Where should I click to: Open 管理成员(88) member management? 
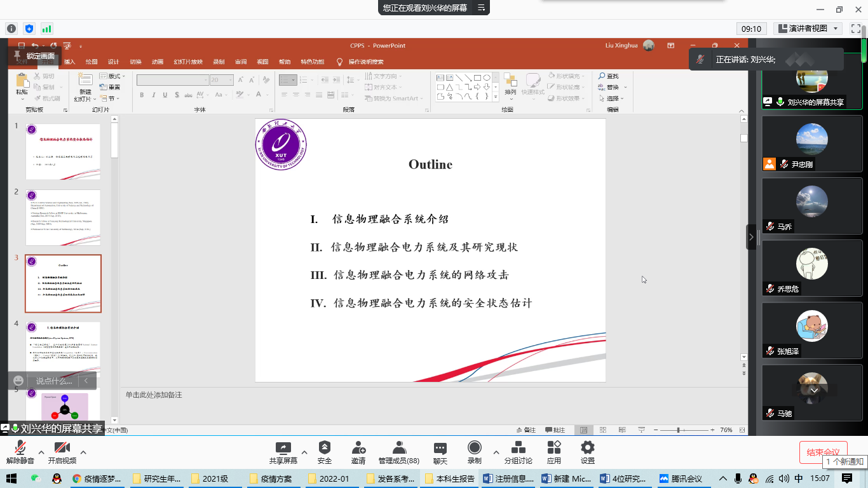(399, 452)
